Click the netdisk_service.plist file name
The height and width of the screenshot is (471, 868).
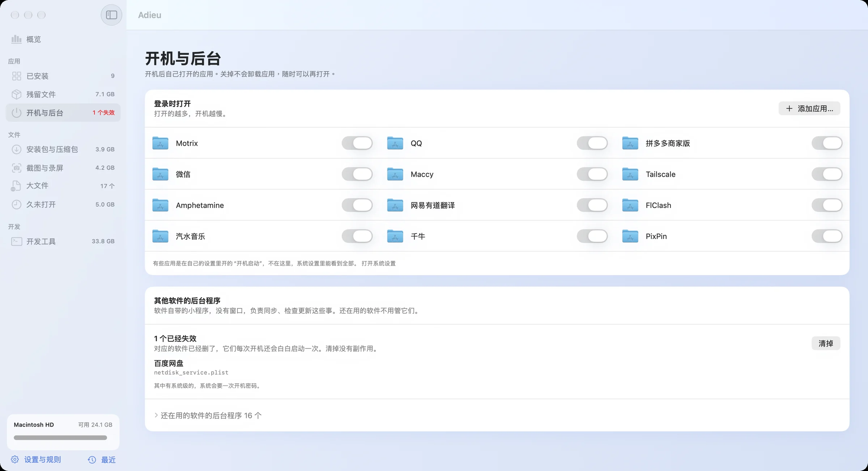(191, 372)
